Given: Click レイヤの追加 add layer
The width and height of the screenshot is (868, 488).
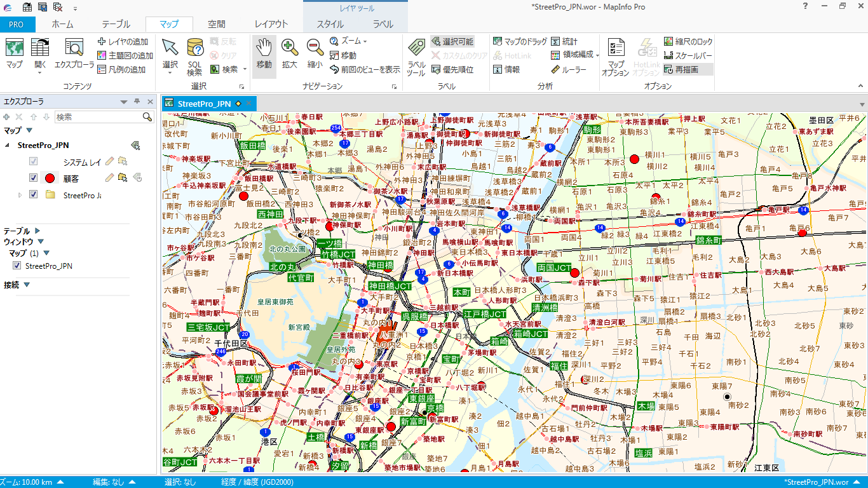Looking at the screenshot, I should [122, 41].
